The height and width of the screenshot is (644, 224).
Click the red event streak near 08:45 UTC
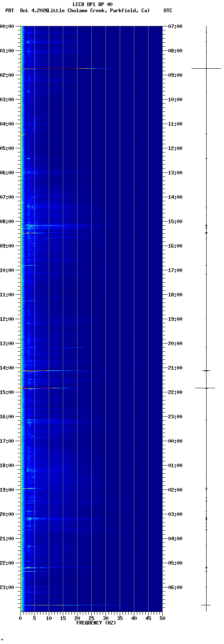65,69
